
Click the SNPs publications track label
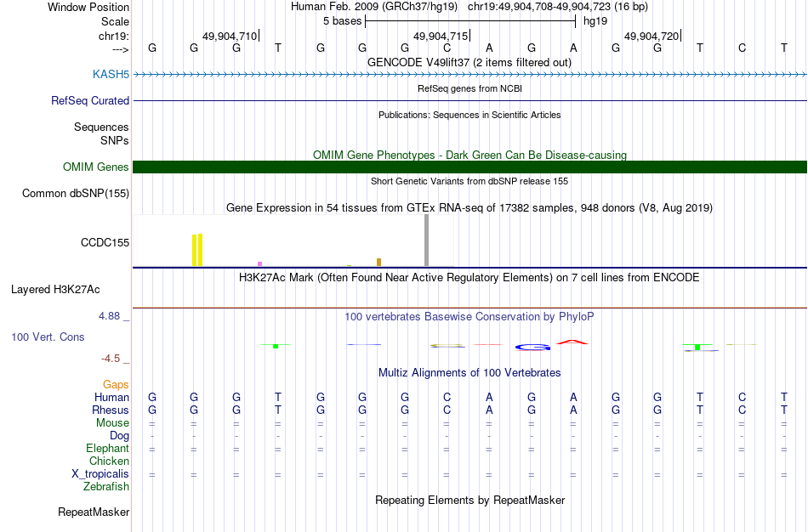pyautogui.click(x=115, y=140)
